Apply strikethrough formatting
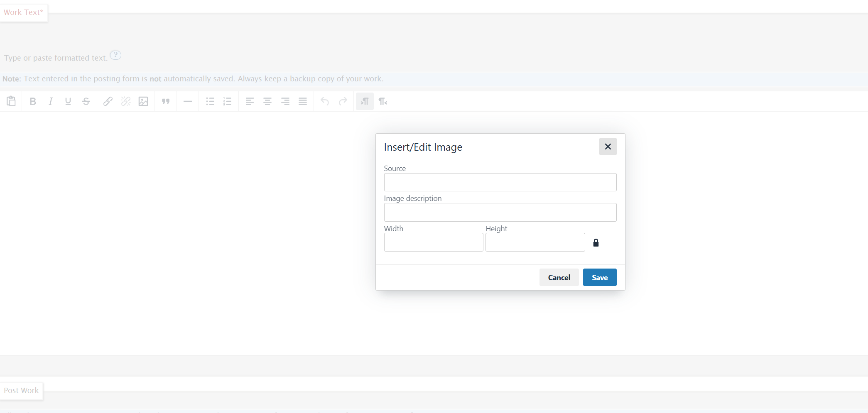The height and width of the screenshot is (413, 868). coord(86,101)
